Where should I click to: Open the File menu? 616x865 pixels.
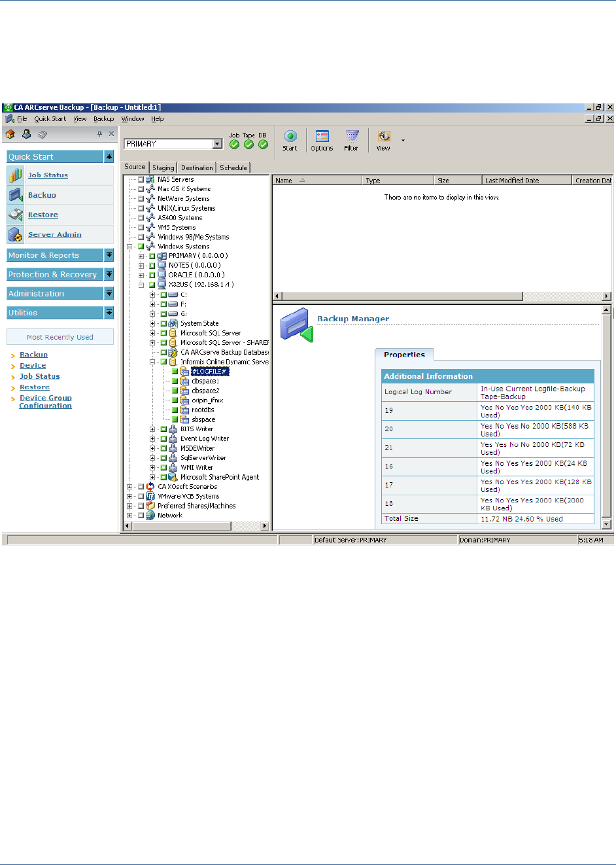22,119
